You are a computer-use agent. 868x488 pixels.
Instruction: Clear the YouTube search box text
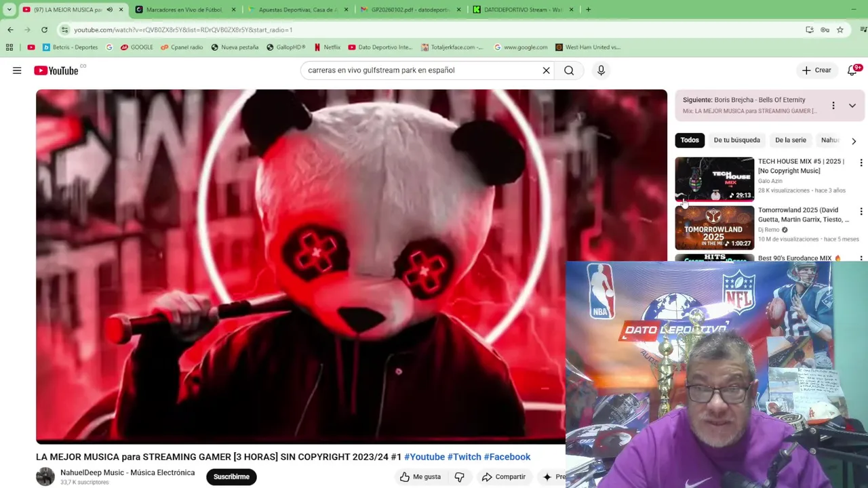point(546,70)
